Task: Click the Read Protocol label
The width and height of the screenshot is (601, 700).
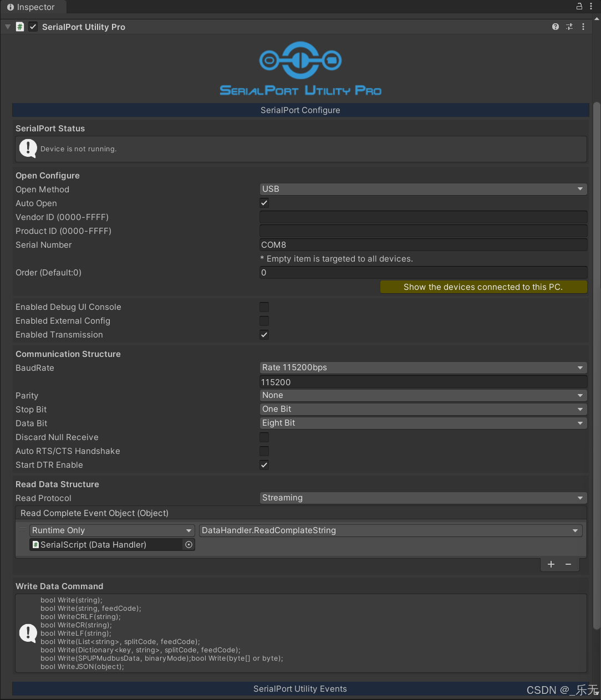Action: (43, 498)
